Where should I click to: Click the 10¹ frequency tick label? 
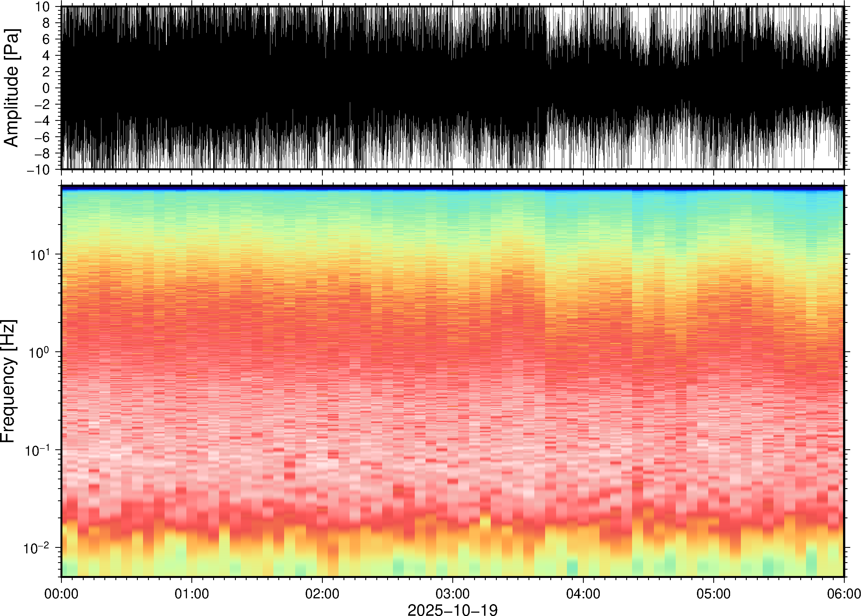[40, 254]
